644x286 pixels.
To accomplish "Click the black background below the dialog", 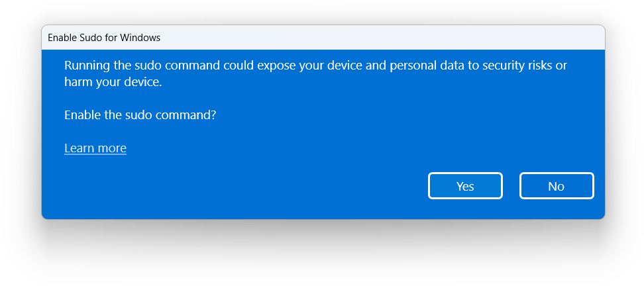I will pos(322,255).
